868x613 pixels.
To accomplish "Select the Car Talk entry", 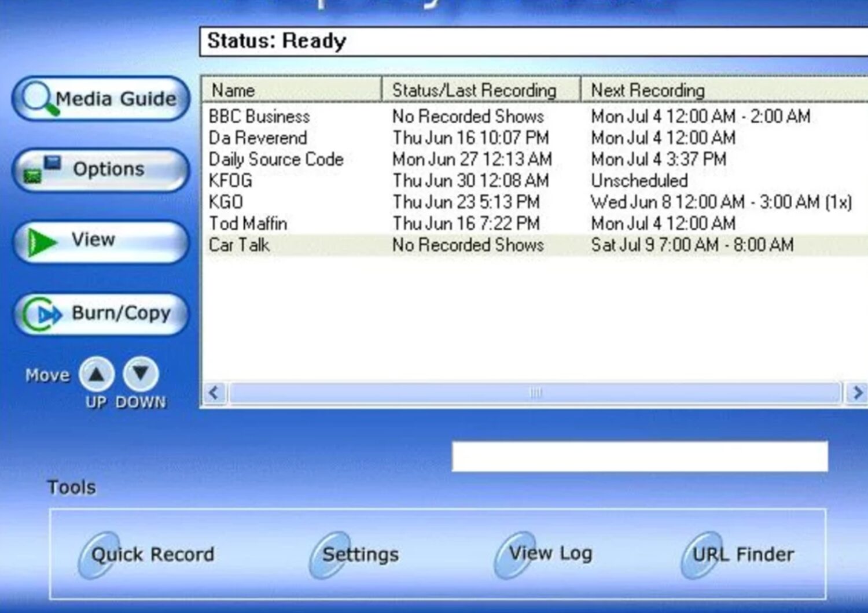I will (239, 245).
